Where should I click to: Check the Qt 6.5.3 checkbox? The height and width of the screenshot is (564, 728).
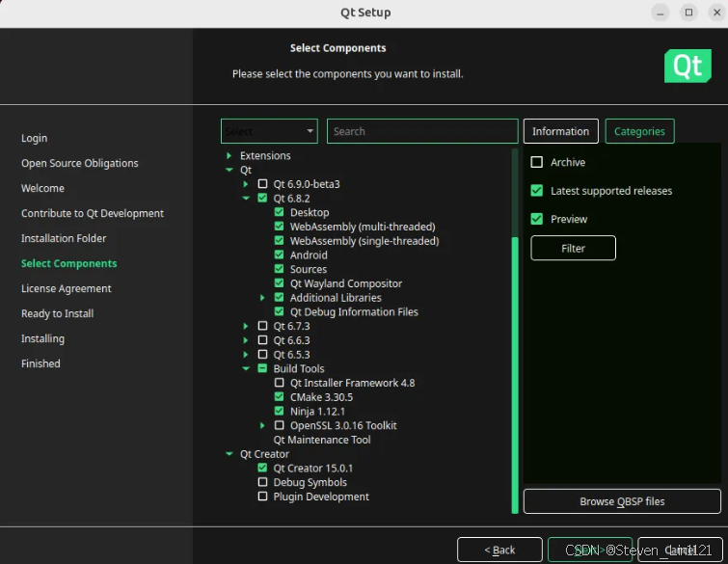pos(262,354)
